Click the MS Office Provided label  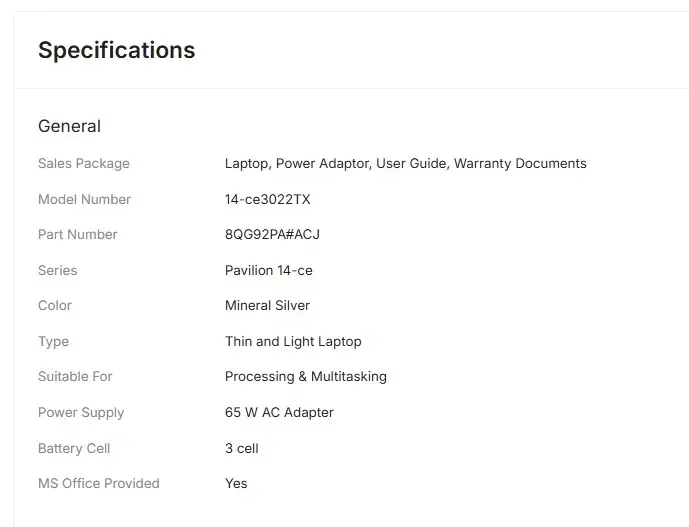99,483
